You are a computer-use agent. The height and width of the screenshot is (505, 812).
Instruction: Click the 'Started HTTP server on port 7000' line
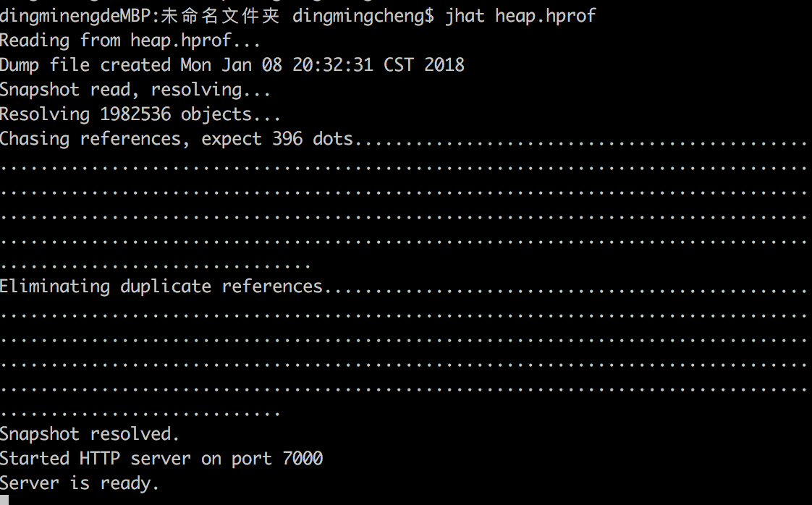pyautogui.click(x=161, y=459)
